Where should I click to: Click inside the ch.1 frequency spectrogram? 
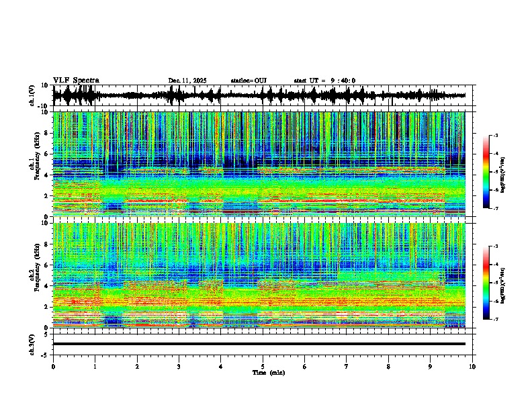coord(259,164)
